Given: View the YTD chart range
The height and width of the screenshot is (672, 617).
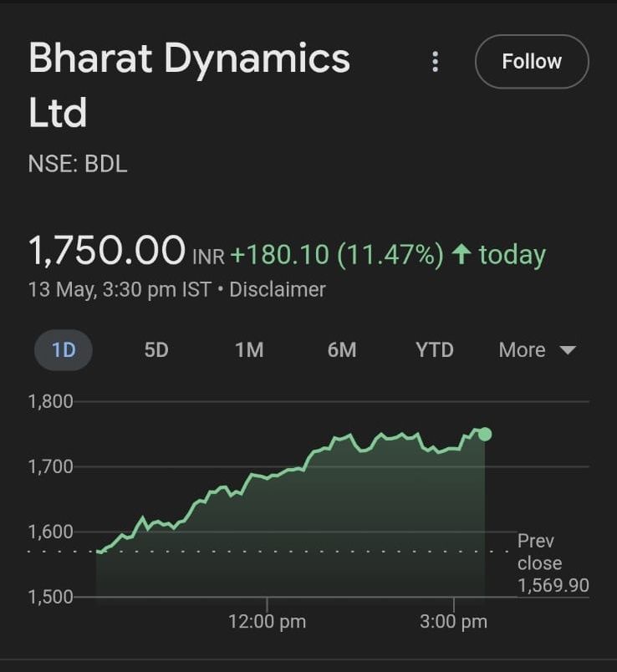Looking at the screenshot, I should point(435,349).
